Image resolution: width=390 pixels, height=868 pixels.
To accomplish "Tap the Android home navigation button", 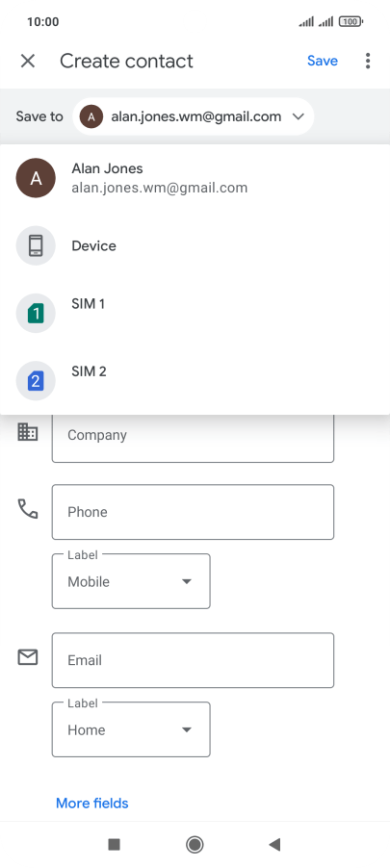I will click(195, 844).
